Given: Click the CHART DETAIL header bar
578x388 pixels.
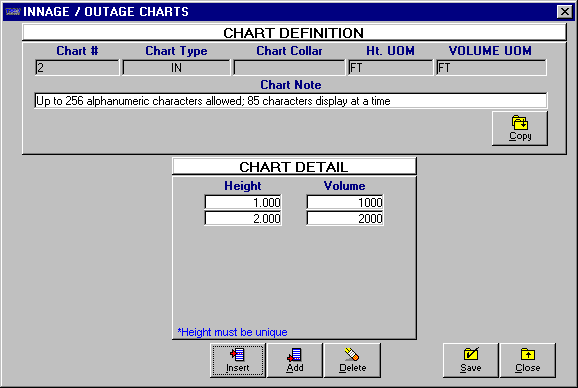Looking at the screenshot, I should click(294, 167).
